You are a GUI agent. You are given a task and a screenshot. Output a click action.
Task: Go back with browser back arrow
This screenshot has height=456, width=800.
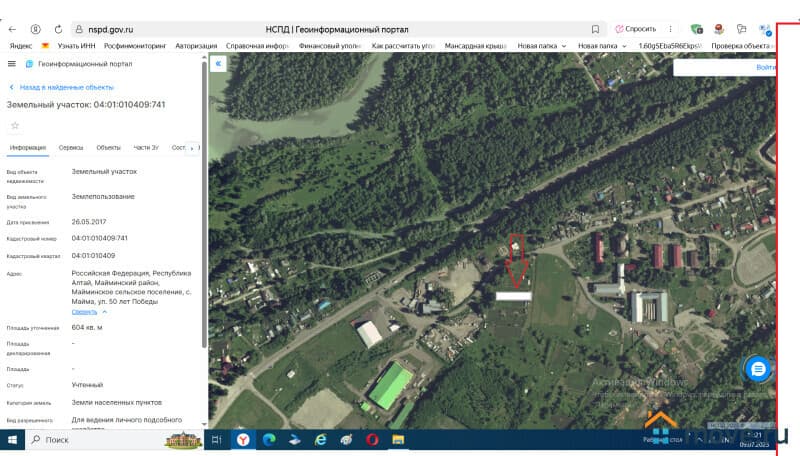coord(12,30)
